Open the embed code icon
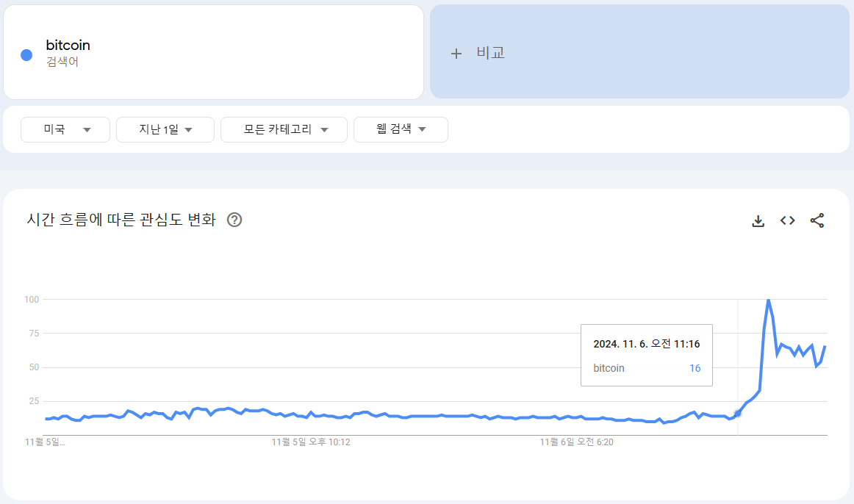Screen dimensions: 854x504 pos(787,220)
